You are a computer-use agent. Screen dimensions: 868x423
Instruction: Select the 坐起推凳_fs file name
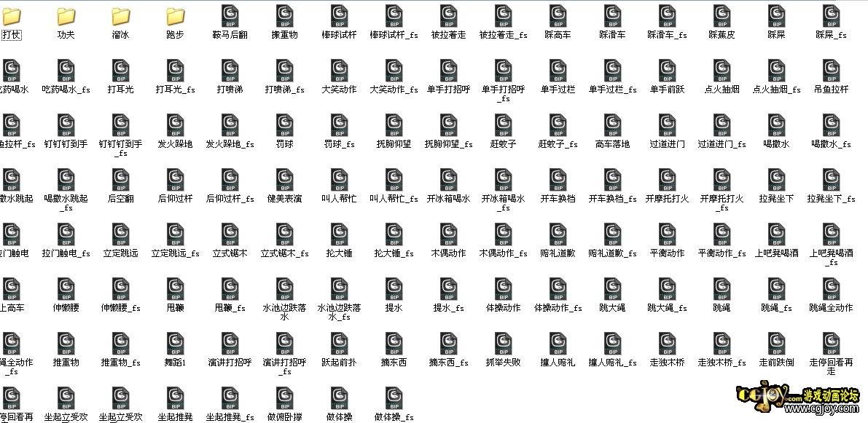tap(230, 417)
